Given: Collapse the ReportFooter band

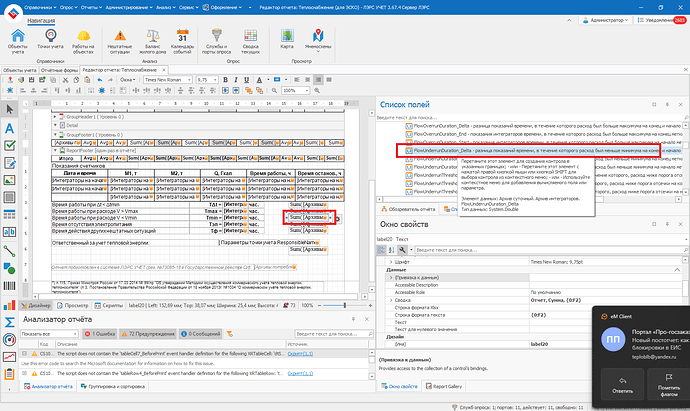Looking at the screenshot, I should coord(55,150).
